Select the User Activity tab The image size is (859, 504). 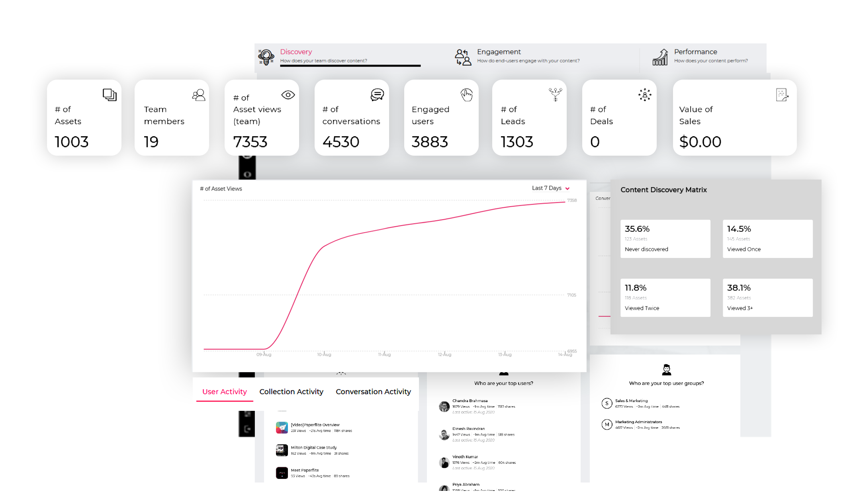(x=225, y=391)
